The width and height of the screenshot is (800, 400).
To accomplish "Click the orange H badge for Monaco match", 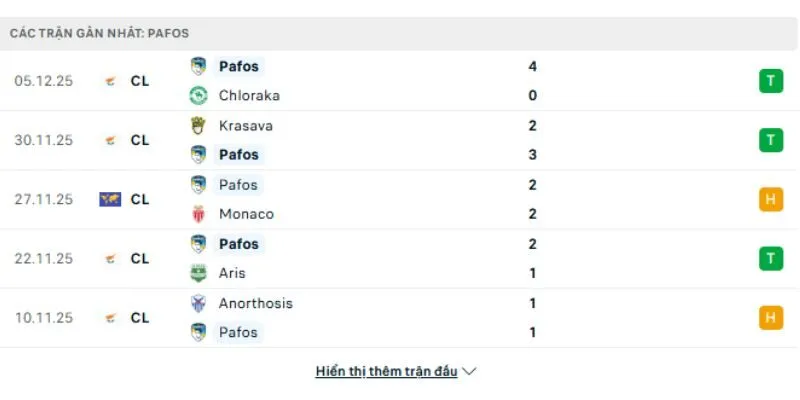I will (770, 199).
